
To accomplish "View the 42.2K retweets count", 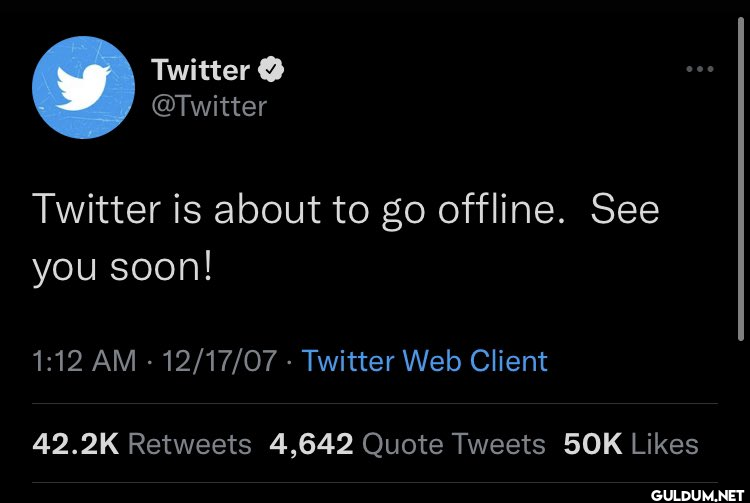I will 76,444.
